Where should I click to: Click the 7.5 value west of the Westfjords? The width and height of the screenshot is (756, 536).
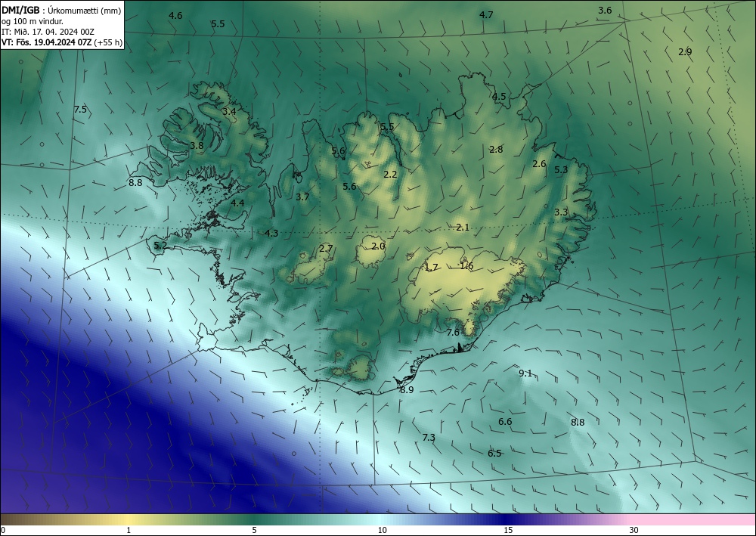[81, 109]
